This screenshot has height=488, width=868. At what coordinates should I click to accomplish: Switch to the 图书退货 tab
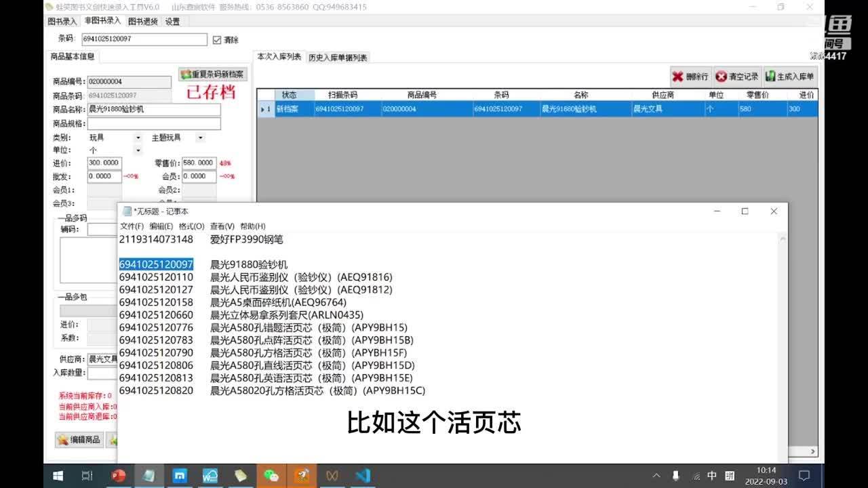click(142, 22)
